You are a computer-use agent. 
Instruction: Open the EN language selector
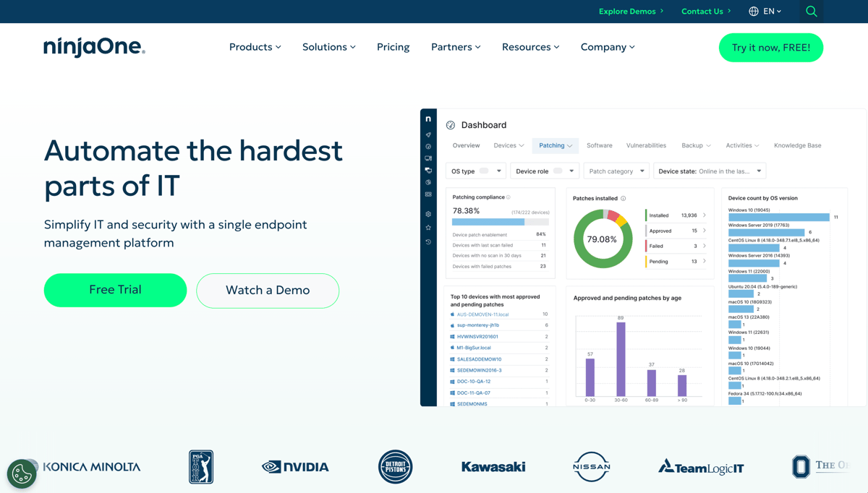tap(772, 12)
